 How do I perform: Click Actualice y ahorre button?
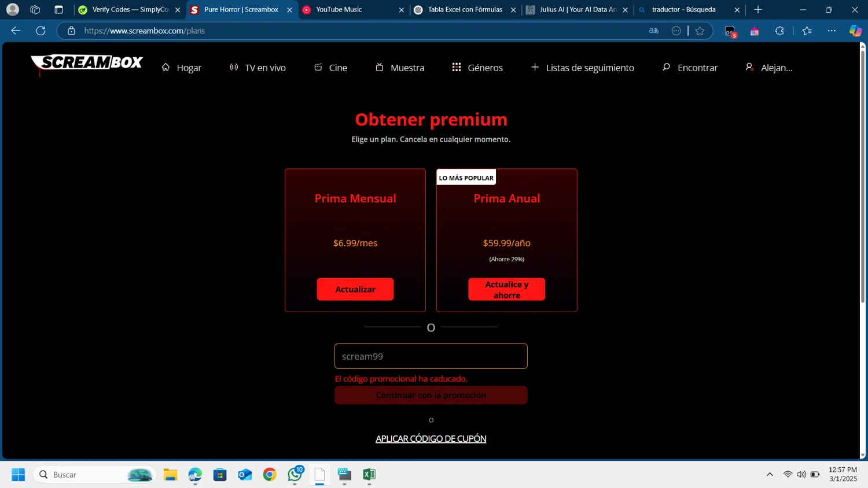(506, 289)
